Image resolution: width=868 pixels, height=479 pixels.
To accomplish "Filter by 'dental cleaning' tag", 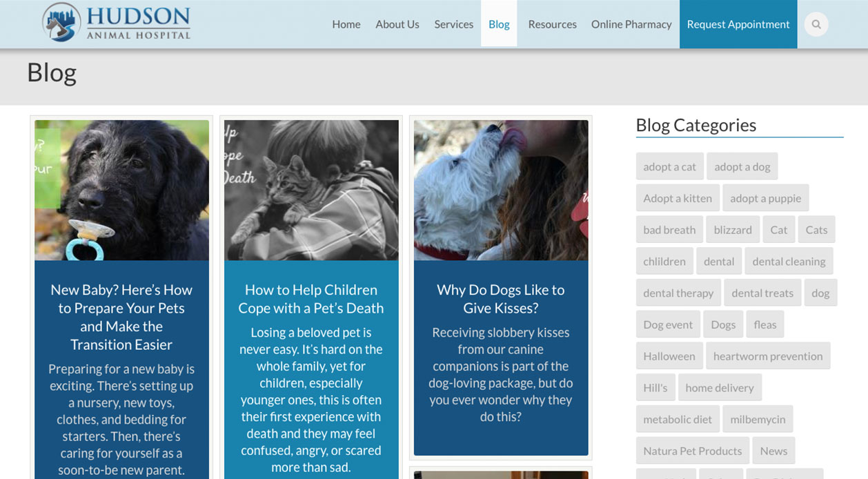I will [x=789, y=262].
